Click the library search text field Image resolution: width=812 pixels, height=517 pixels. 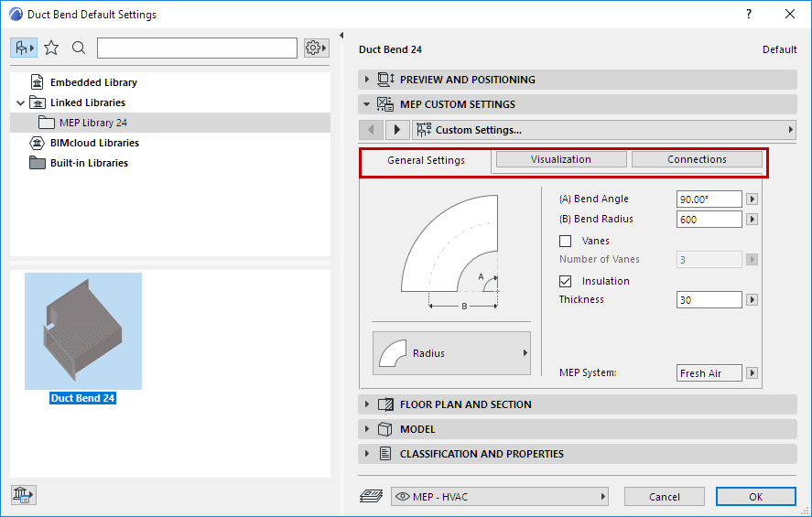click(198, 48)
